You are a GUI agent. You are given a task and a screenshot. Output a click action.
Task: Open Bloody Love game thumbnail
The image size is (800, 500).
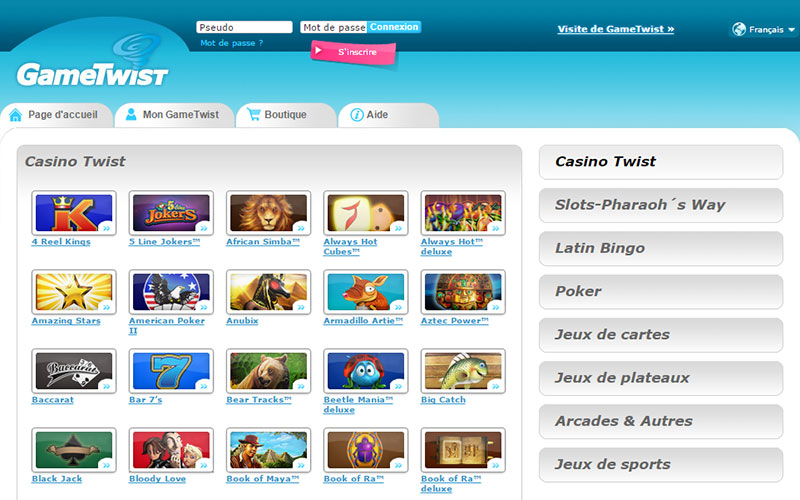[x=171, y=450]
